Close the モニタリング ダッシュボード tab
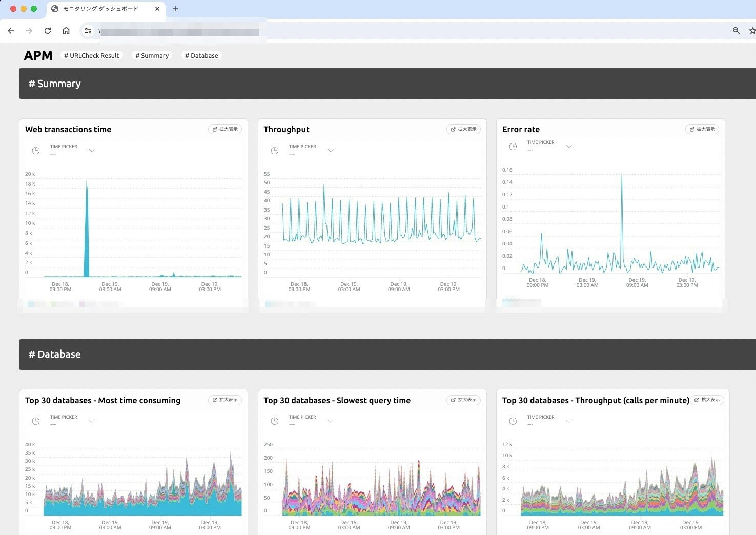 click(x=157, y=9)
